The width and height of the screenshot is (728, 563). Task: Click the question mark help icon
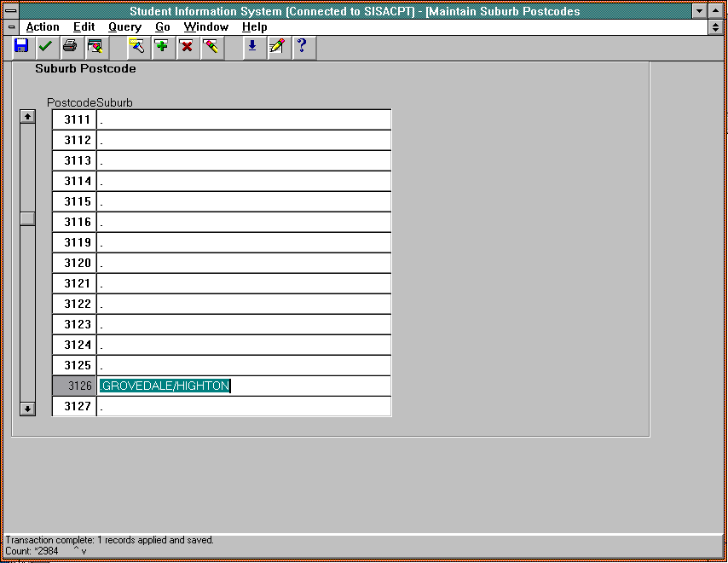click(x=301, y=46)
